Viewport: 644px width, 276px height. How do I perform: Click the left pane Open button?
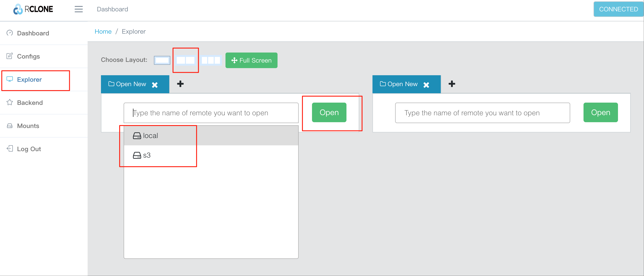(x=329, y=112)
